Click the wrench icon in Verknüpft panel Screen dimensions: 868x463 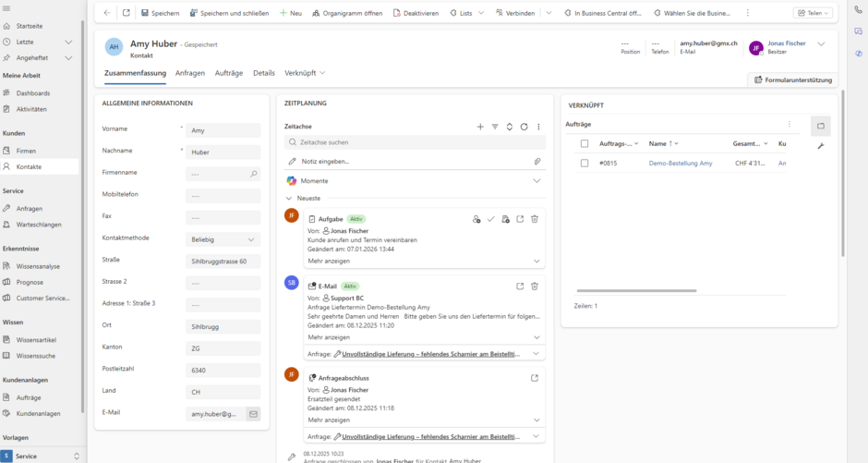pyautogui.click(x=820, y=146)
